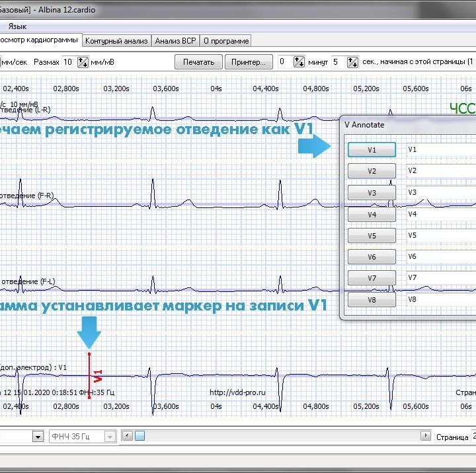476x473 pixels.
Task: Click the V1 annotate button
Action: click(372, 150)
